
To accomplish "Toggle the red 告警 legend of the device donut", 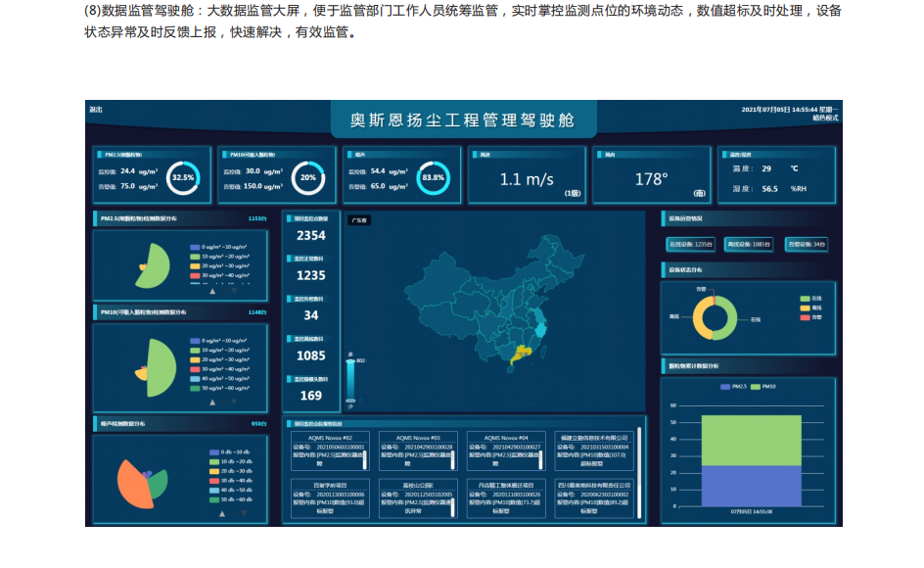I will [810, 317].
